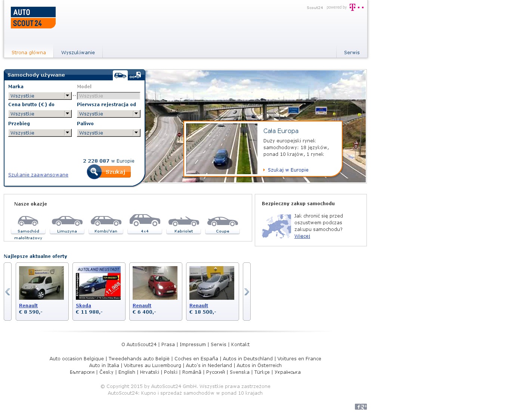Pick the Kabriolet body type icon
Image resolution: width=532 pixels, height=419 pixels.
184,221
